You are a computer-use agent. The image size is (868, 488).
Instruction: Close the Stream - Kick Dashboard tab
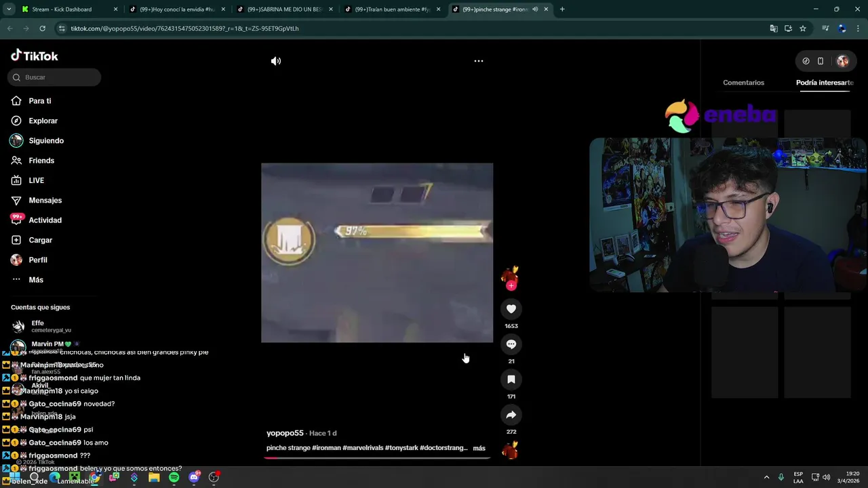(x=115, y=9)
